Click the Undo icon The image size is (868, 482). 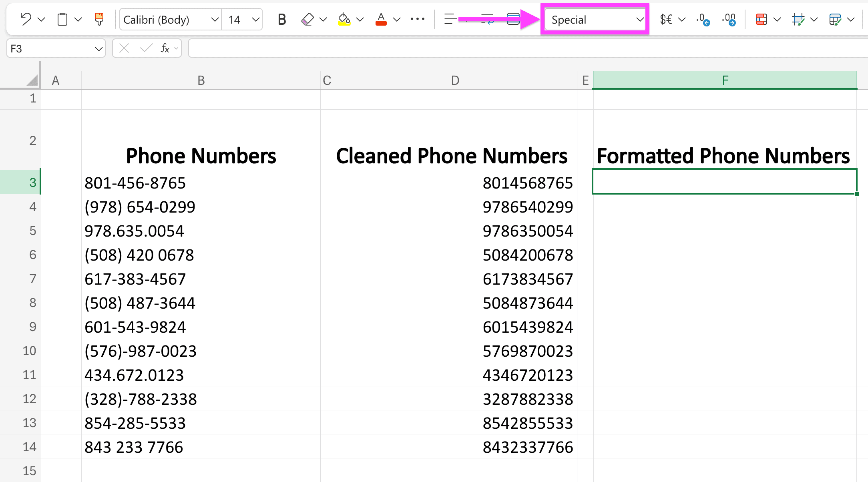tap(26, 19)
